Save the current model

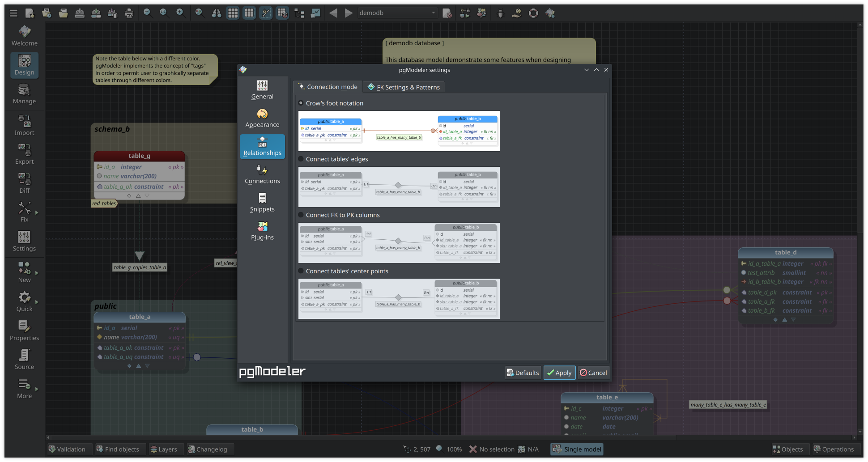pos(80,13)
